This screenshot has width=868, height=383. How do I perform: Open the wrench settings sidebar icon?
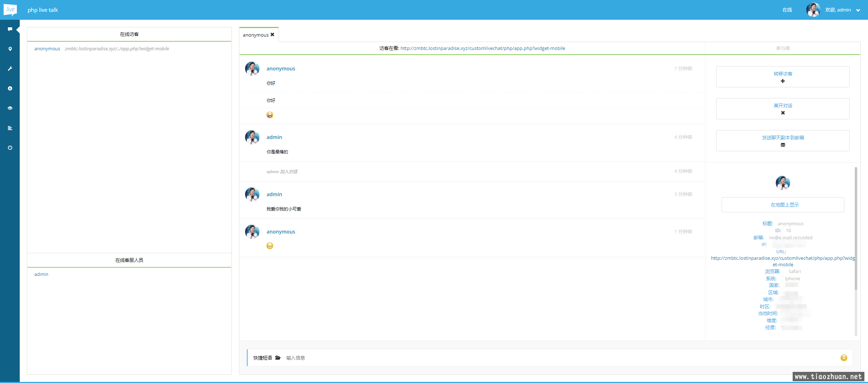(x=10, y=69)
